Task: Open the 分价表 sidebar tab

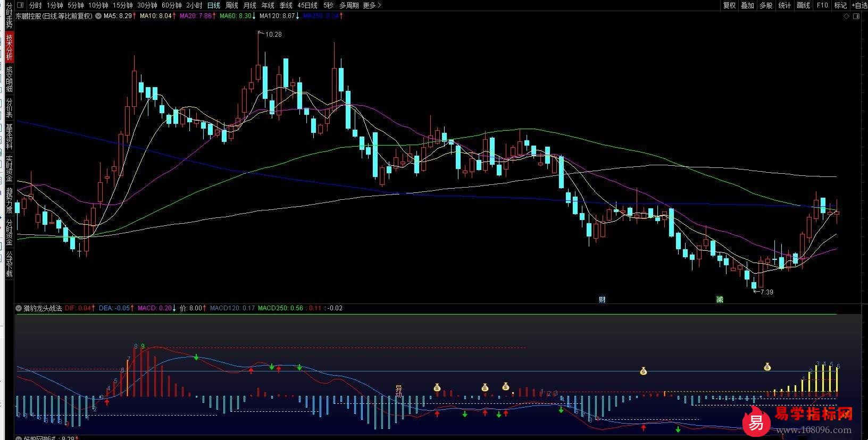Action: coord(9,108)
